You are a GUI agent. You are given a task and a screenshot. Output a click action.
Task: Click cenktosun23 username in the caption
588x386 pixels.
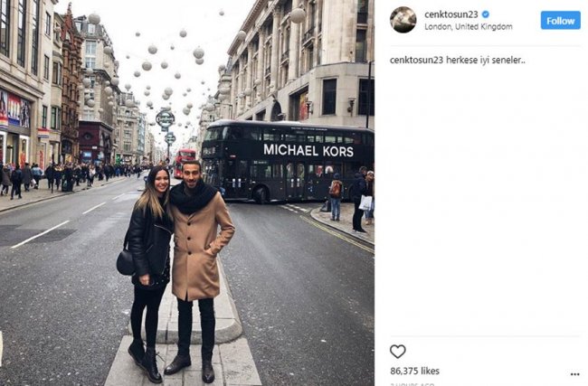(417, 60)
